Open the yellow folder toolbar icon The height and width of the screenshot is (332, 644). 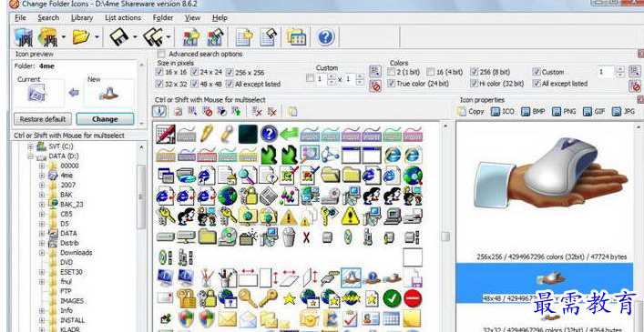(81, 37)
